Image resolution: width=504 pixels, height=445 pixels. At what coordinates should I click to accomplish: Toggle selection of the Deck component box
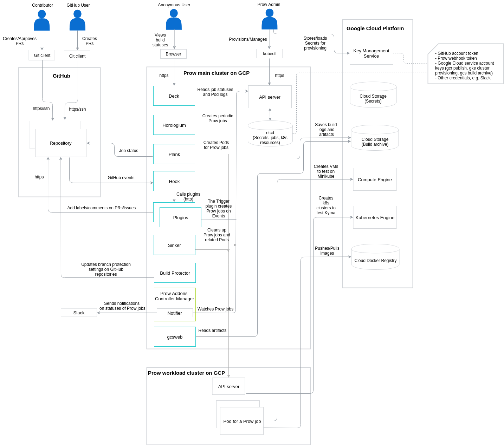(x=174, y=96)
